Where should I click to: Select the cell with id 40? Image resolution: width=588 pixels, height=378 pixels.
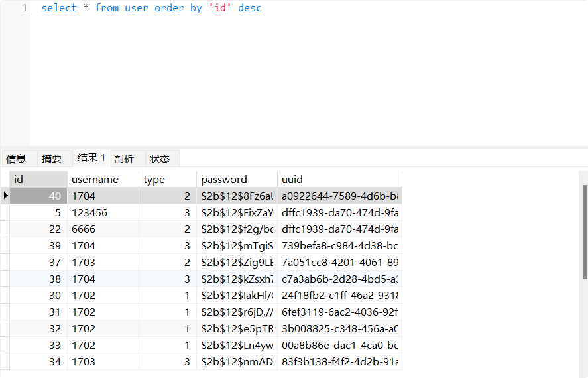(38, 196)
